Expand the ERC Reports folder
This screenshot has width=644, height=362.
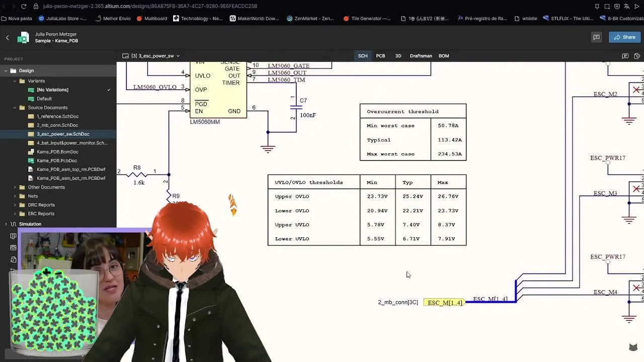[15, 214]
